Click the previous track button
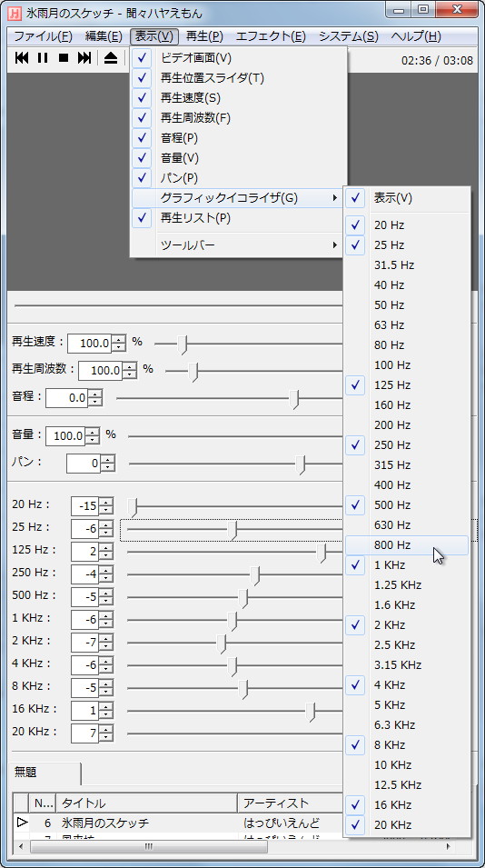 point(22,58)
